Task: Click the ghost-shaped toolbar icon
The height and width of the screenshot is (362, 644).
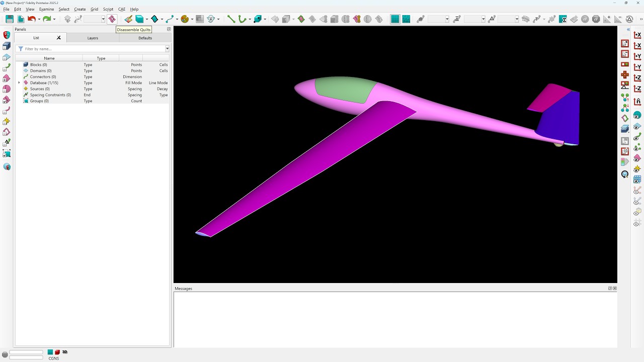Action: click(211, 19)
